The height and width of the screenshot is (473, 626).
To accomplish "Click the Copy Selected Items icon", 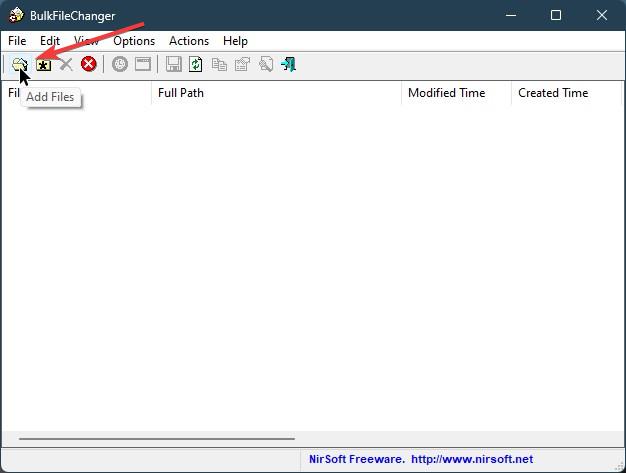I will pyautogui.click(x=219, y=64).
